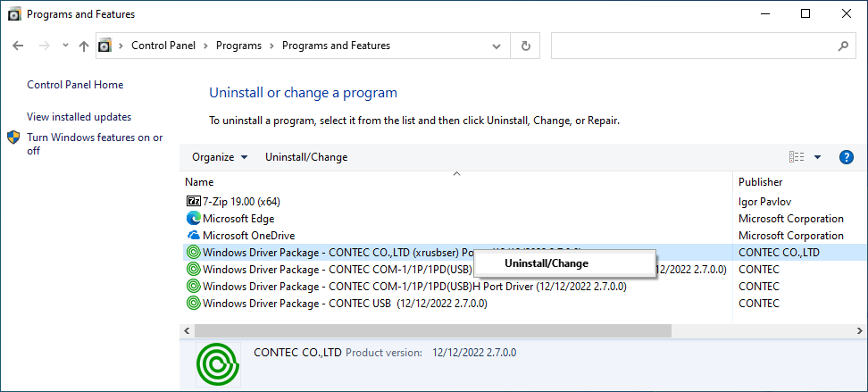Click the Microsoft OneDrive cloud icon

pos(193,235)
